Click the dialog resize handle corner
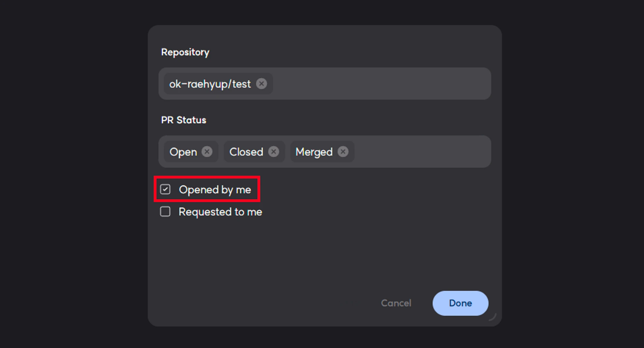Image resolution: width=644 pixels, height=348 pixels. (493, 317)
